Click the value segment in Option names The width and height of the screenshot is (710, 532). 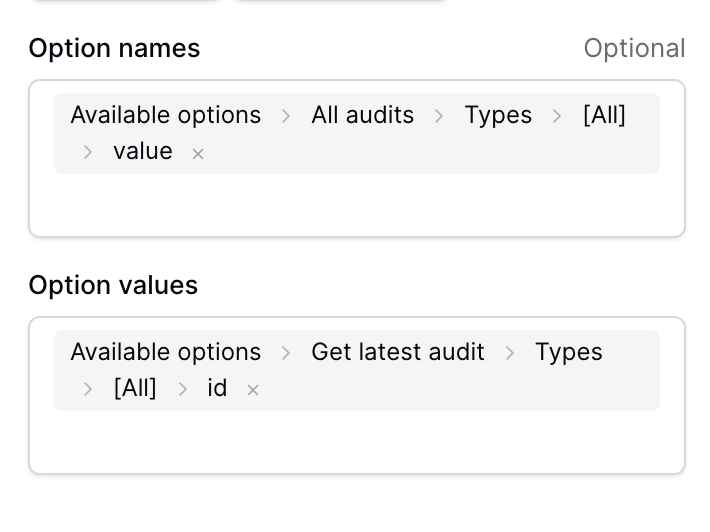(143, 151)
